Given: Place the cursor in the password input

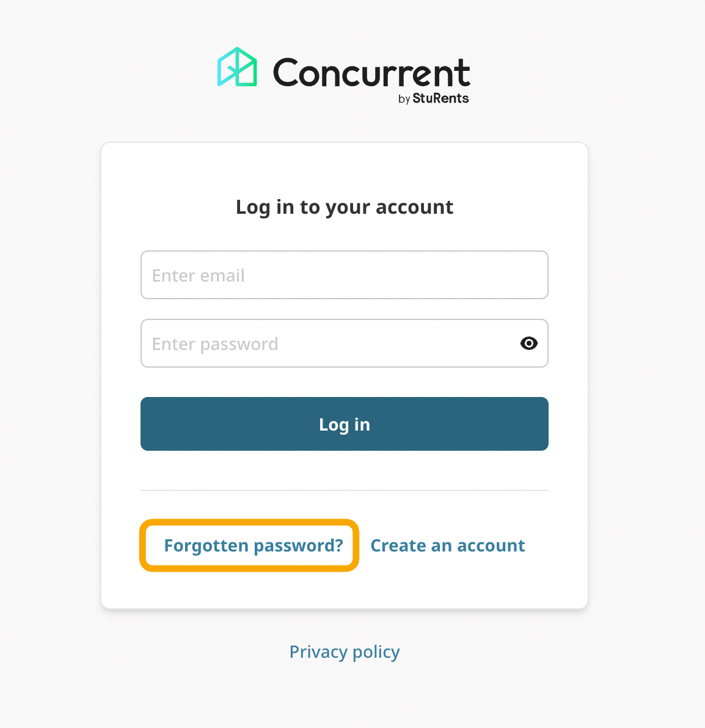Looking at the screenshot, I should click(330, 343).
